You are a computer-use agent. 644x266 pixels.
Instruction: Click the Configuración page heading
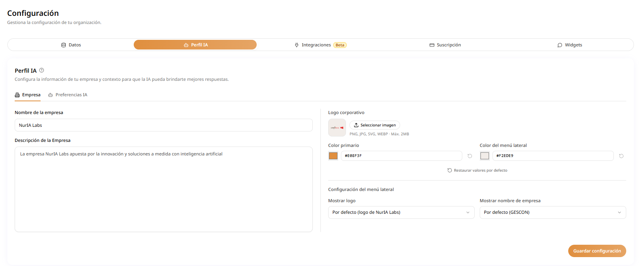click(x=33, y=13)
